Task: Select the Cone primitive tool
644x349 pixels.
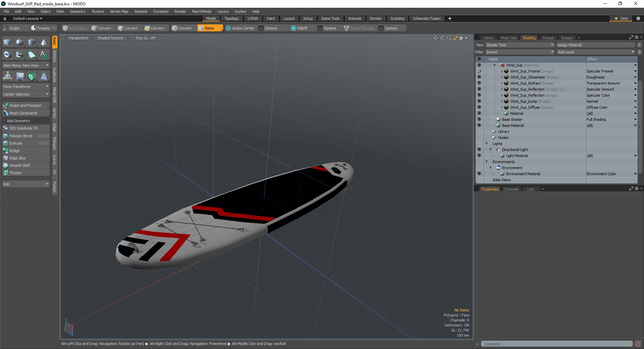Action: click(44, 42)
